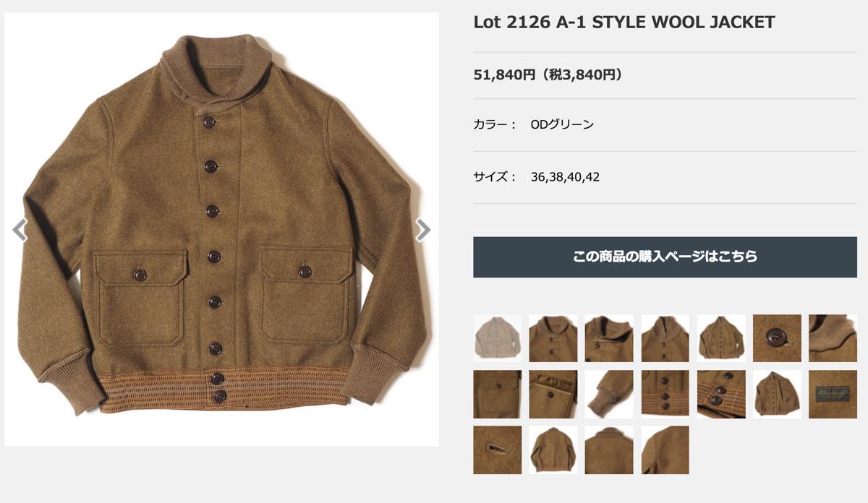This screenshot has width=868, height=503.
Task: Show the welt pocket slit thumbnail
Action: tap(497, 450)
